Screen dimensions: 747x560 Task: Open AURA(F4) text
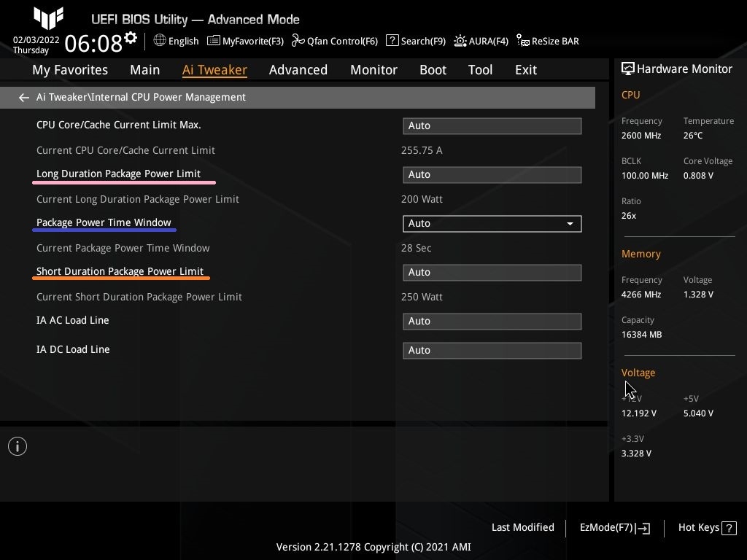pos(488,42)
